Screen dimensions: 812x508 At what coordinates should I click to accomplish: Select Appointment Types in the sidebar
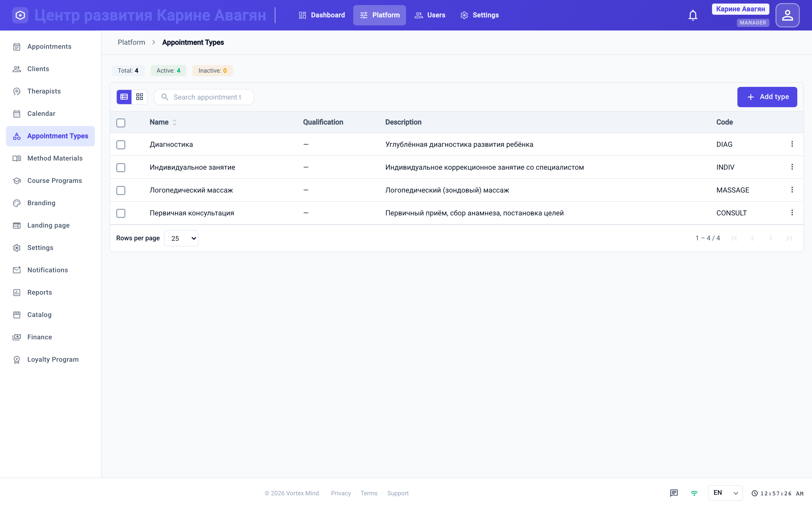coord(50,136)
